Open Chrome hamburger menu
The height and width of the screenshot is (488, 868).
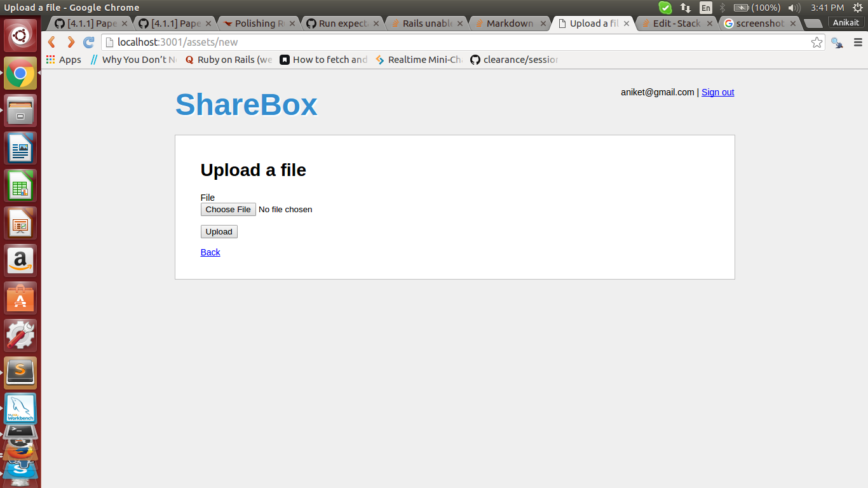pyautogui.click(x=858, y=43)
